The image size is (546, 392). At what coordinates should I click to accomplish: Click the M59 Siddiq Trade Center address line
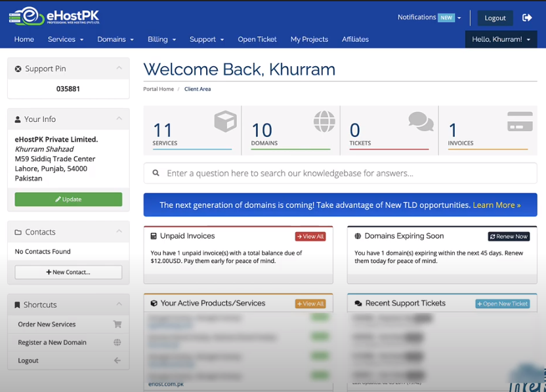pyautogui.click(x=55, y=159)
